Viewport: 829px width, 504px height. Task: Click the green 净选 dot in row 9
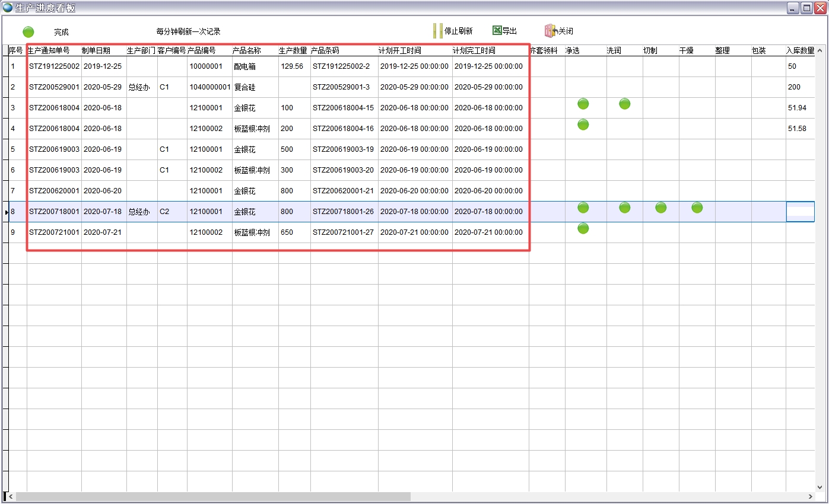(583, 228)
